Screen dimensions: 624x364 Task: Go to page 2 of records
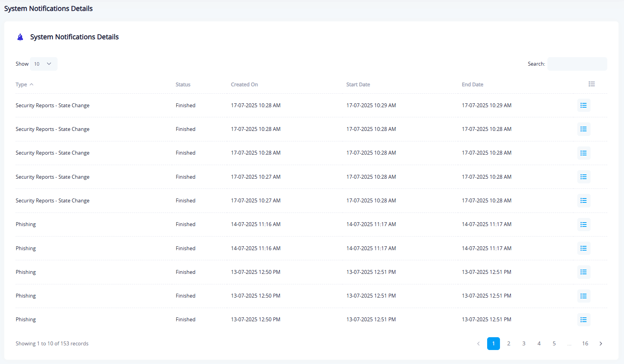pyautogui.click(x=509, y=343)
